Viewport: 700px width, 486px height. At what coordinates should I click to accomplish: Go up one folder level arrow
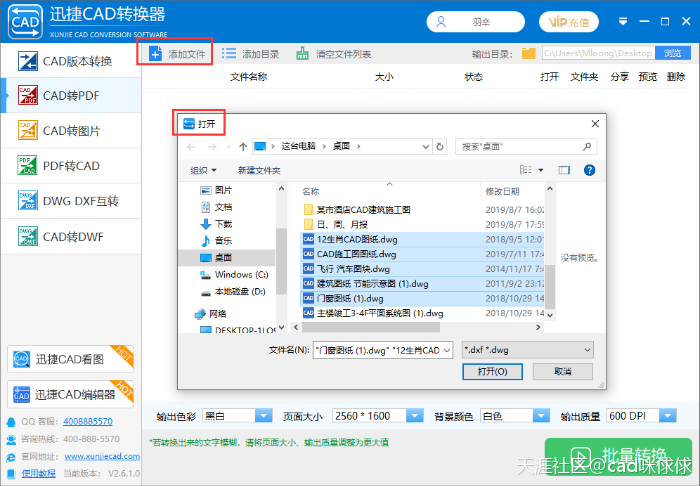click(243, 146)
